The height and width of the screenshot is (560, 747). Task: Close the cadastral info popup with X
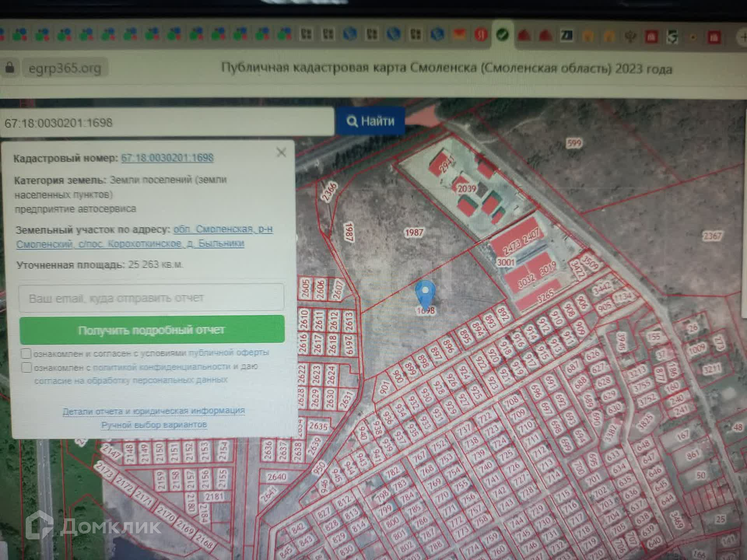coord(281,152)
